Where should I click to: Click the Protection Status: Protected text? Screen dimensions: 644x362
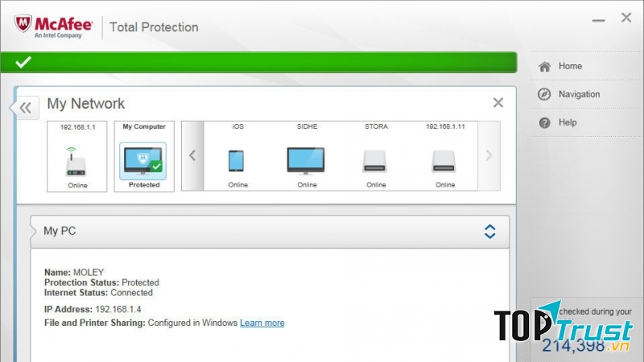click(x=101, y=282)
